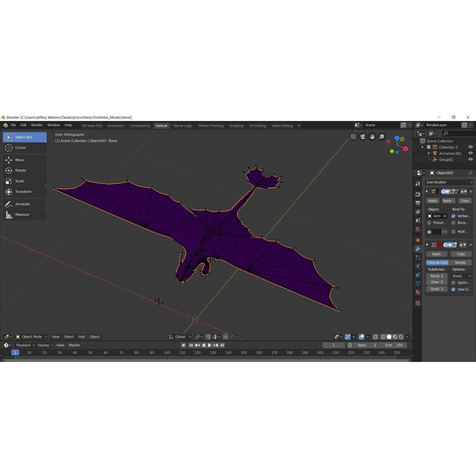Open the Active Tool settings tab
476x476 pixels.
(x=418, y=183)
